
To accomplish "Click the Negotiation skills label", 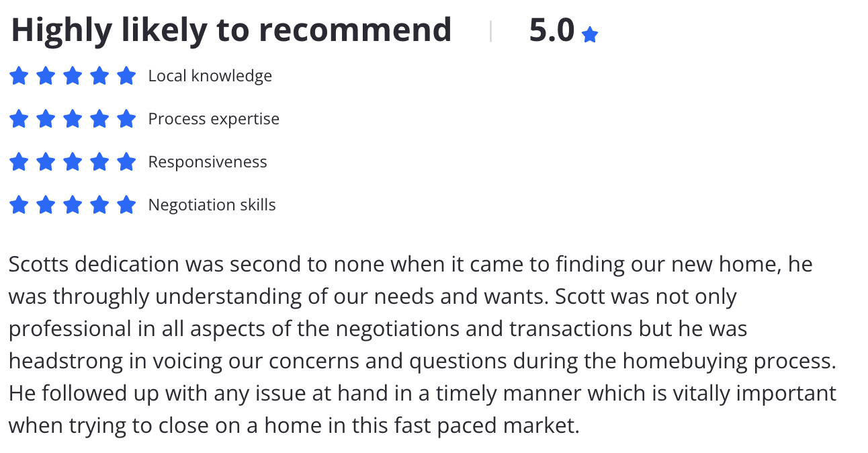I will tap(212, 205).
